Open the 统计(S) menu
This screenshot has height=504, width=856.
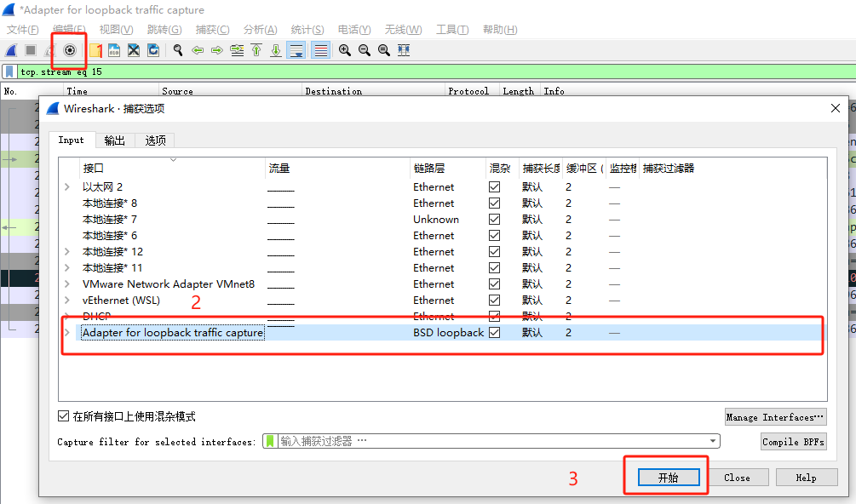pos(307,30)
